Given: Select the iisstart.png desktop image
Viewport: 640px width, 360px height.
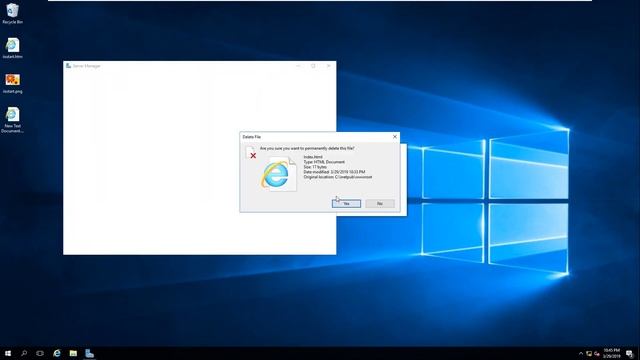Looking at the screenshot, I should 12,83.
